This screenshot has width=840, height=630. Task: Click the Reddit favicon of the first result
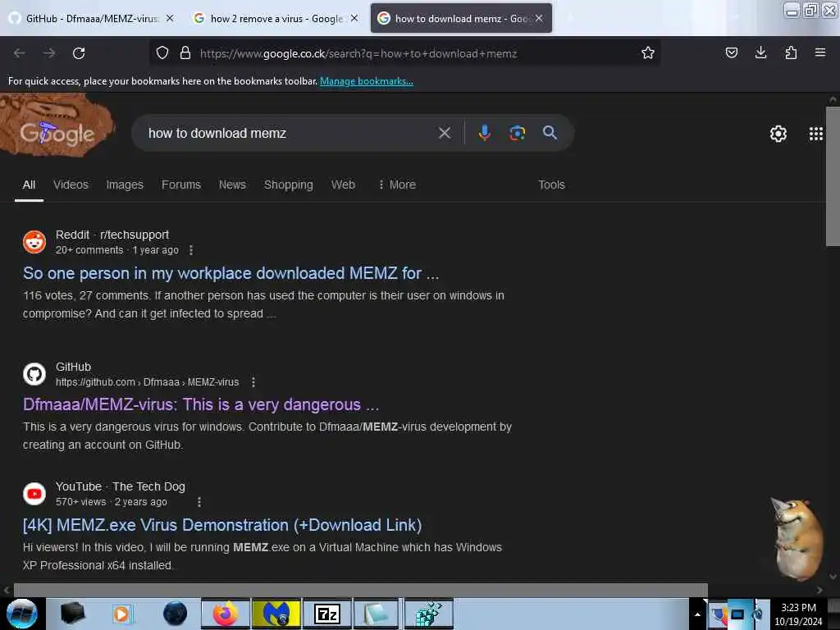click(x=34, y=242)
